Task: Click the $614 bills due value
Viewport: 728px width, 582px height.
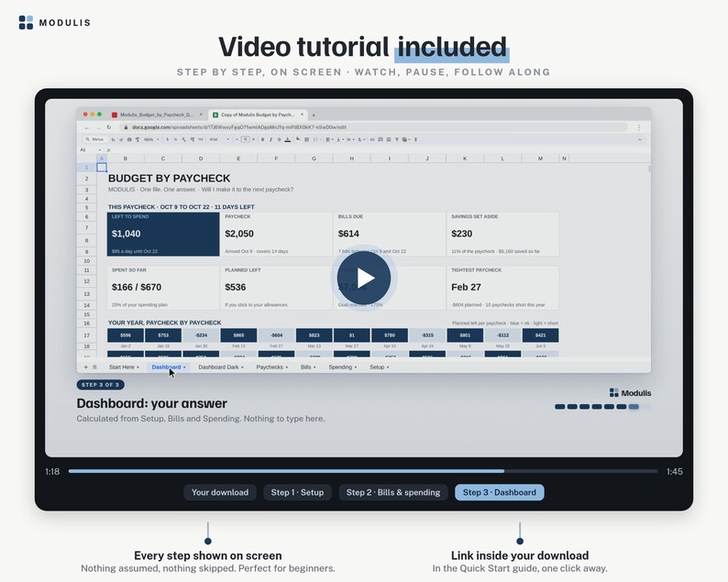Action: tap(348, 234)
